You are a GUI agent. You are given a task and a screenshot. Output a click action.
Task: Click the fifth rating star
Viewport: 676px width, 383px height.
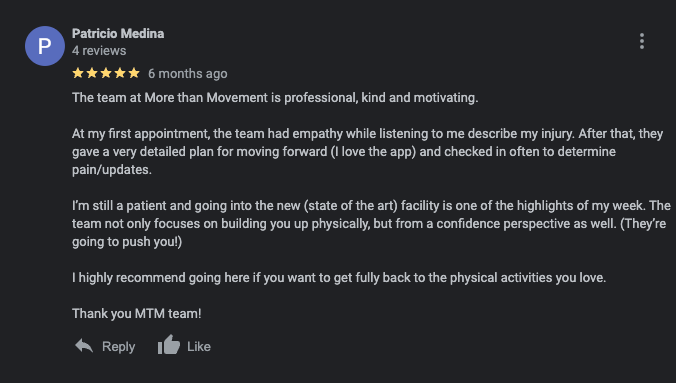coord(134,73)
